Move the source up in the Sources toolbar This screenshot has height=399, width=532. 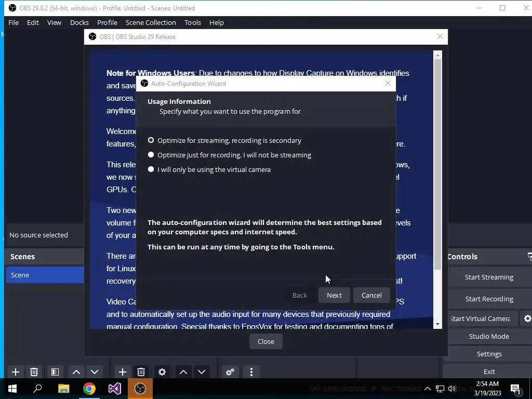(183, 372)
